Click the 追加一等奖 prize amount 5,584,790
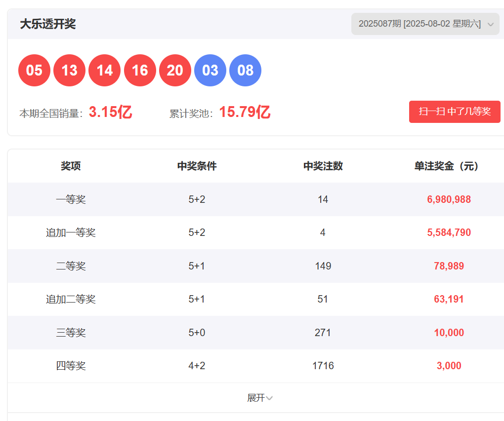The image size is (504, 421). click(449, 232)
